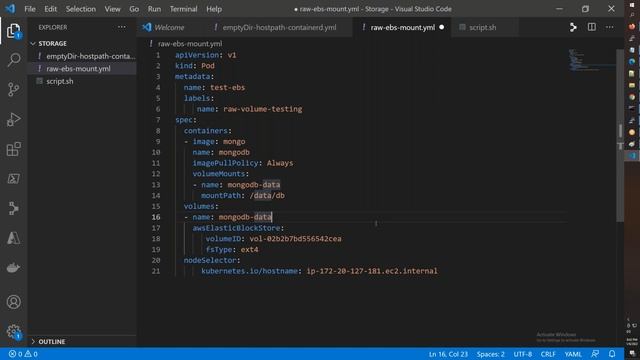The width and height of the screenshot is (640, 360).
Task: Click the awsElasticBlockStore key text
Action: click(x=236, y=228)
